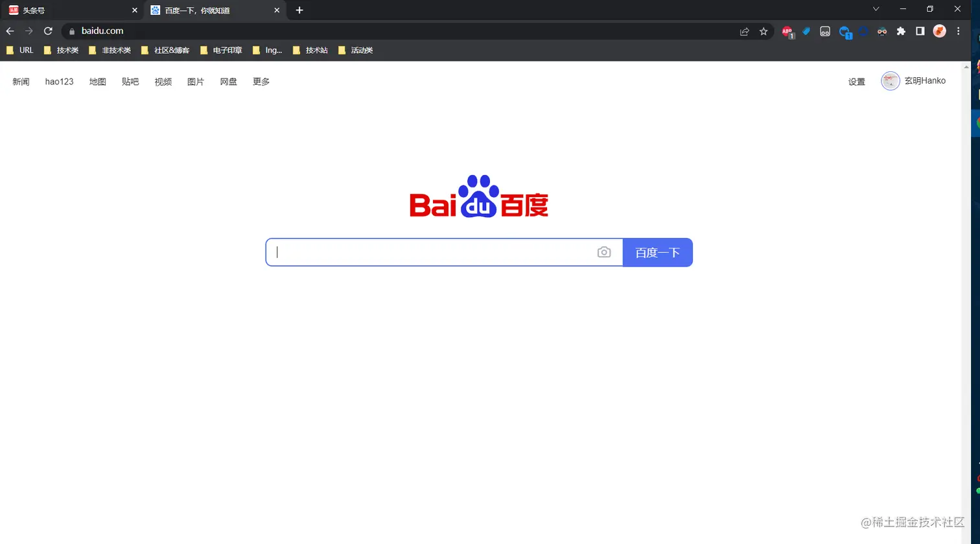Click the 玄明Hanko user avatar
The image size is (980, 544).
point(891,81)
